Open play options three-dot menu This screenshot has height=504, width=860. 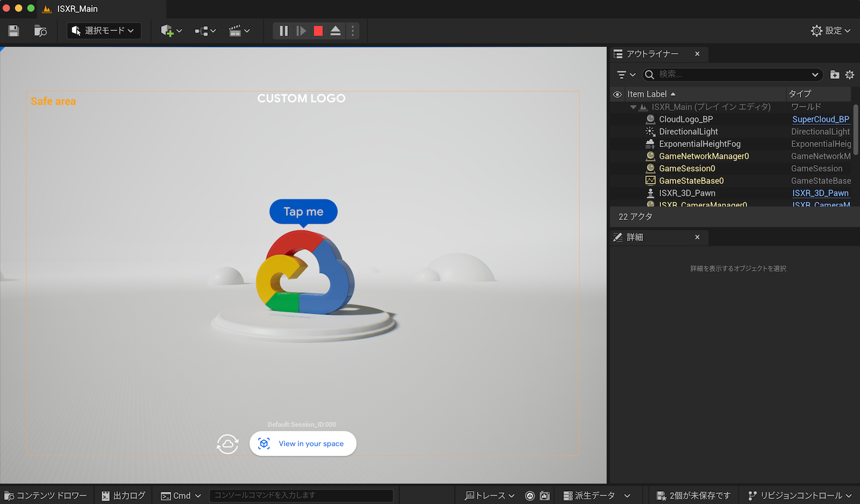click(353, 31)
